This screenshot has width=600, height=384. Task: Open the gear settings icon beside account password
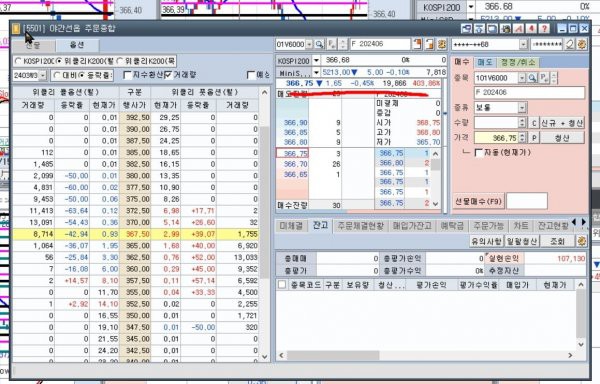coord(582,44)
